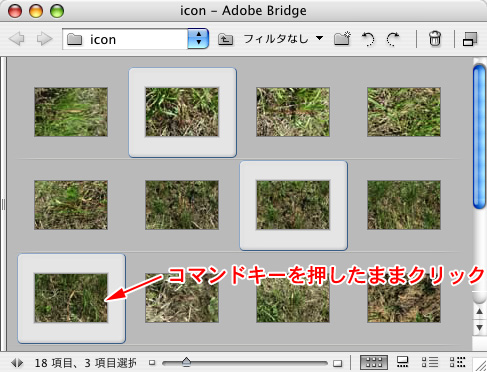Rotate 90° counterclockwise
Viewport: 487px width, 372px height.
[x=368, y=39]
